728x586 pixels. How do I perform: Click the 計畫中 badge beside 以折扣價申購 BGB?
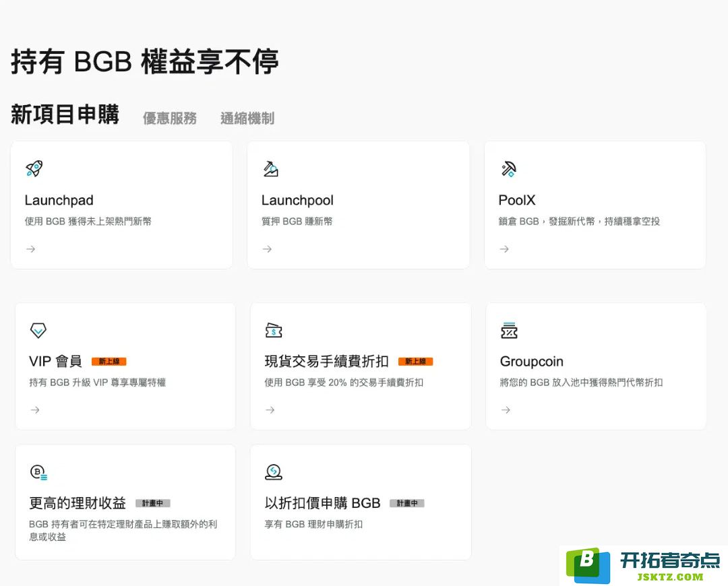click(x=407, y=503)
